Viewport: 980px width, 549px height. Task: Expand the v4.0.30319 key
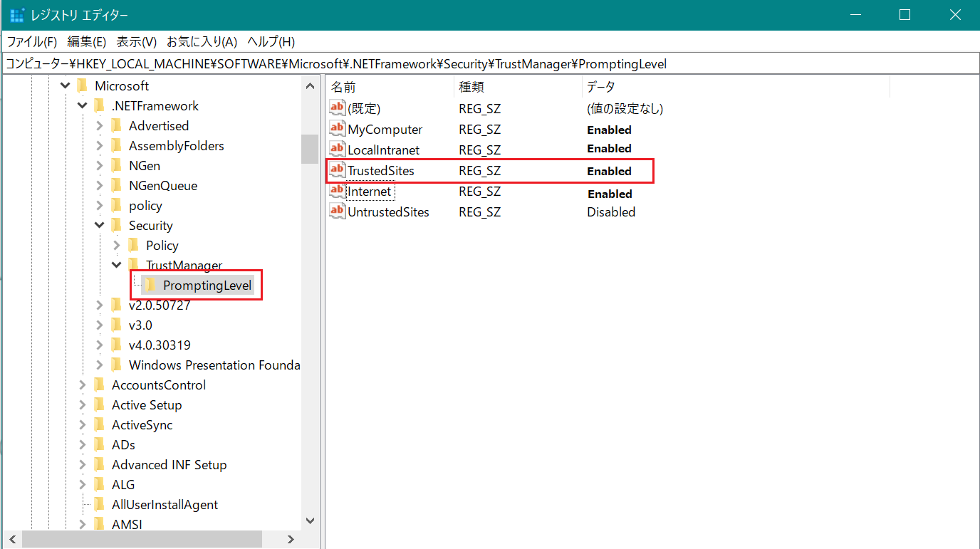pyautogui.click(x=99, y=345)
